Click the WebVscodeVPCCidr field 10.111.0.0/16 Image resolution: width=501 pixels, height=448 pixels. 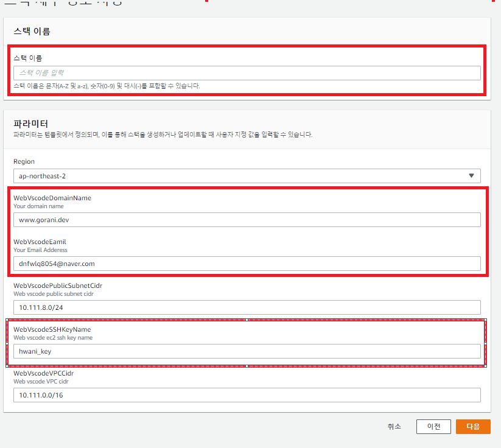[247, 395]
